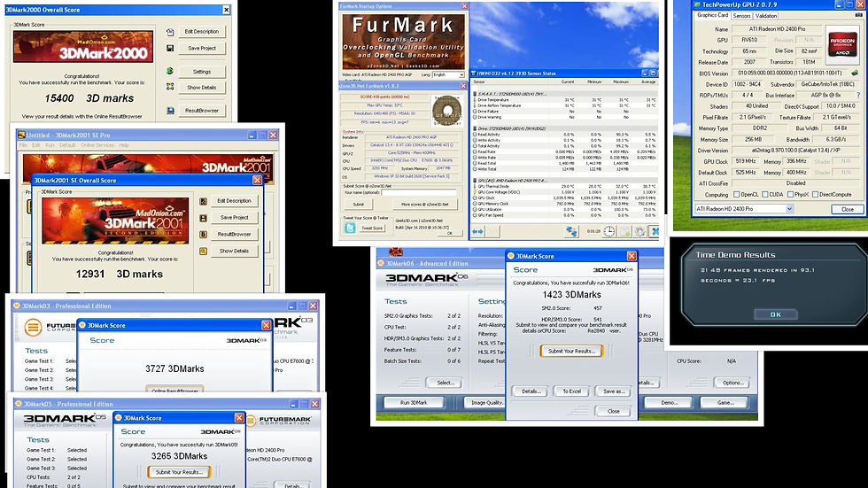Viewport: 868px width, 488px height.
Task: Click the GPU-Z camera screenshot icon
Action: tap(858, 15)
